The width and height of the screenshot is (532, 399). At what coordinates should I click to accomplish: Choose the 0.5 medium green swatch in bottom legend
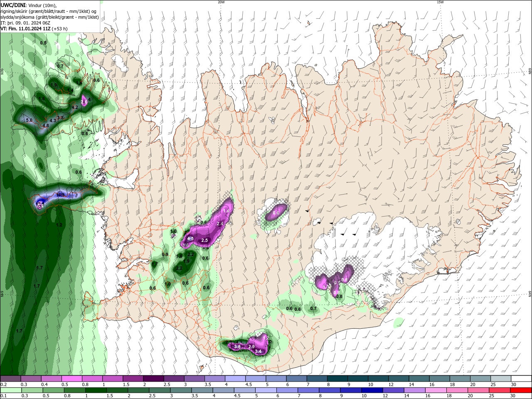pos(53,390)
